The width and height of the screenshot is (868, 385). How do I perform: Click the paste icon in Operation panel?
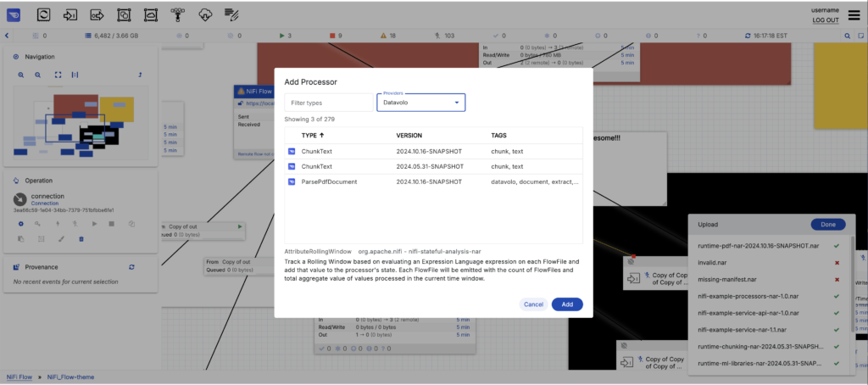[21, 239]
